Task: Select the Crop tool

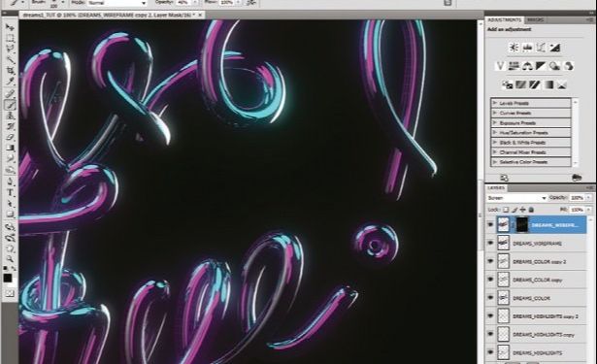Action: pyautogui.click(x=10, y=70)
